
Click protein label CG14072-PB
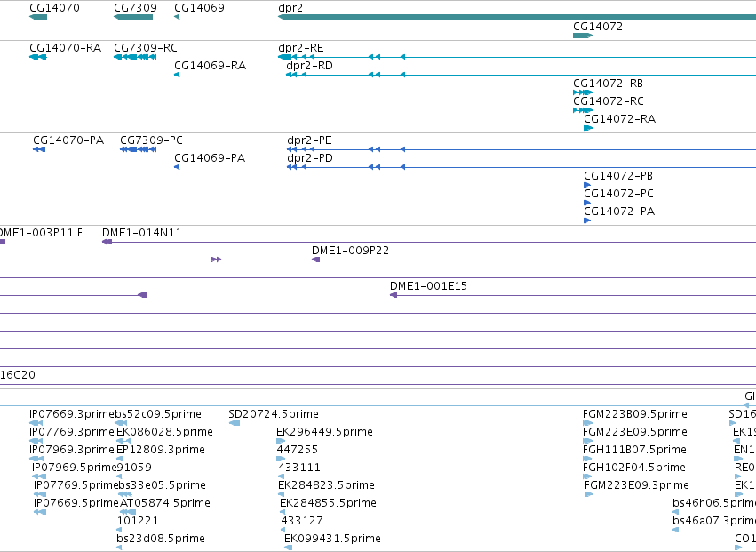(x=618, y=176)
